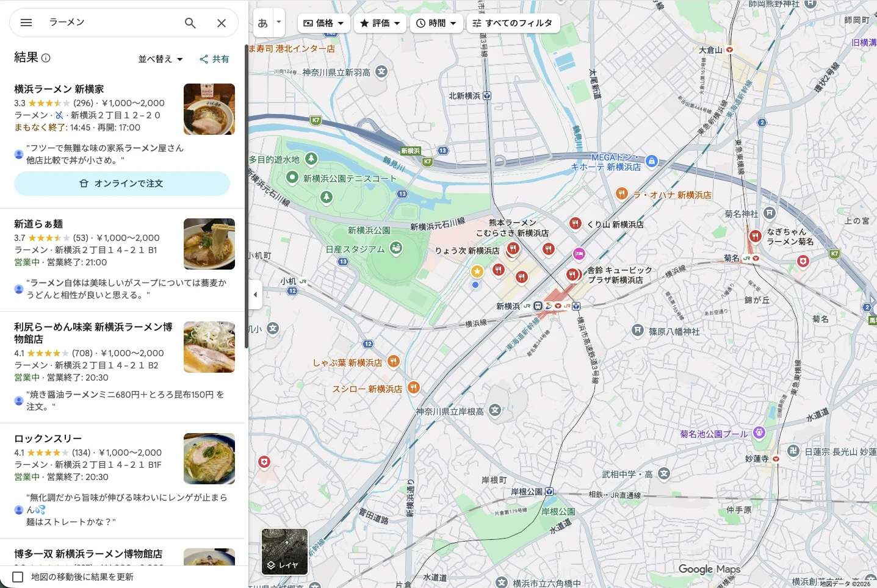This screenshot has height=588, width=877.
Task: Click オンラインで注文 button
Action: 122,184
